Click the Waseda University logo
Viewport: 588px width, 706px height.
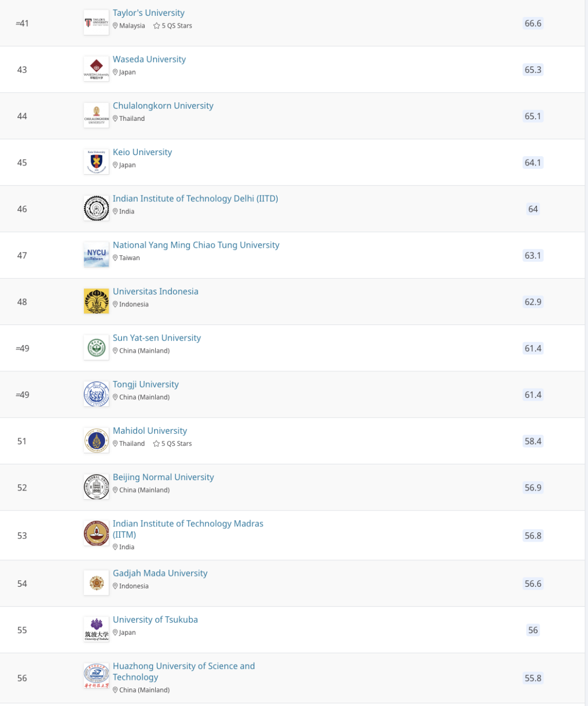[x=96, y=69]
